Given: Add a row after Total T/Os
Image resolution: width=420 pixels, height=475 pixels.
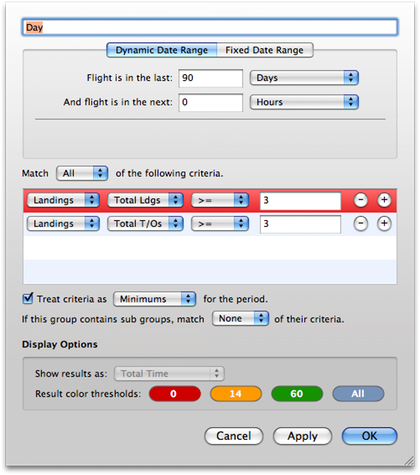Looking at the screenshot, I should point(384,224).
